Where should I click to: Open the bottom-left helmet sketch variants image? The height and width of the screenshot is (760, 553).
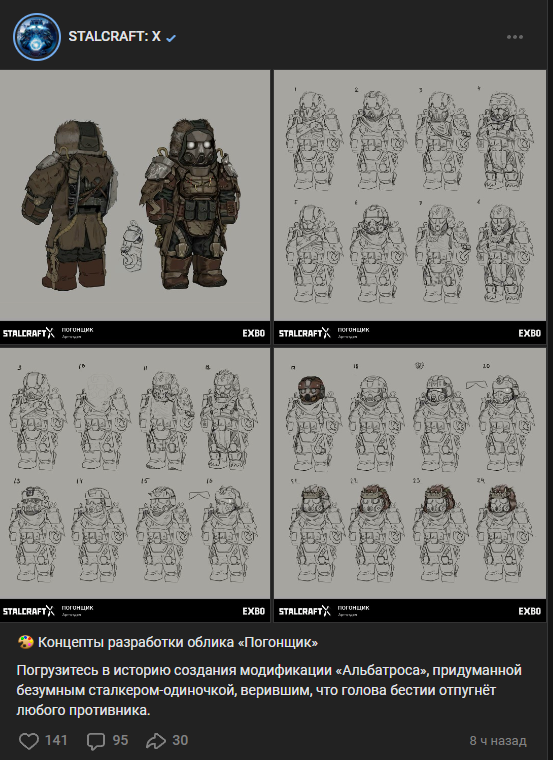(135, 485)
